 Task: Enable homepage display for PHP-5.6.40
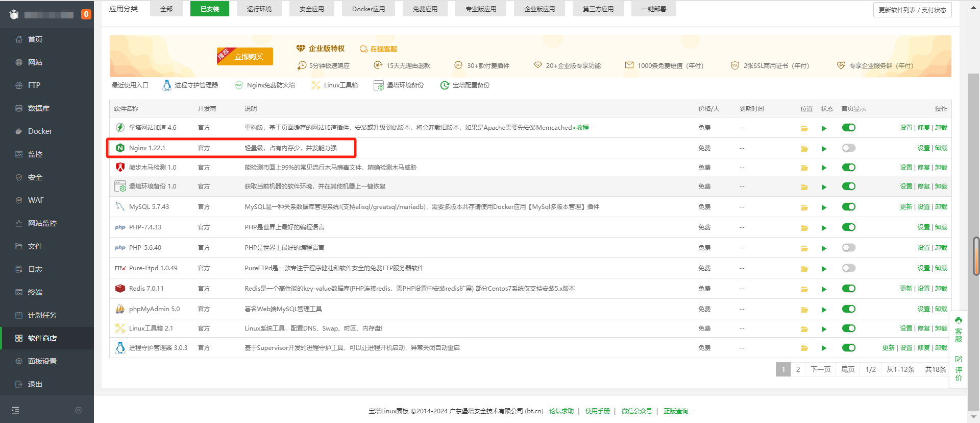tap(849, 248)
